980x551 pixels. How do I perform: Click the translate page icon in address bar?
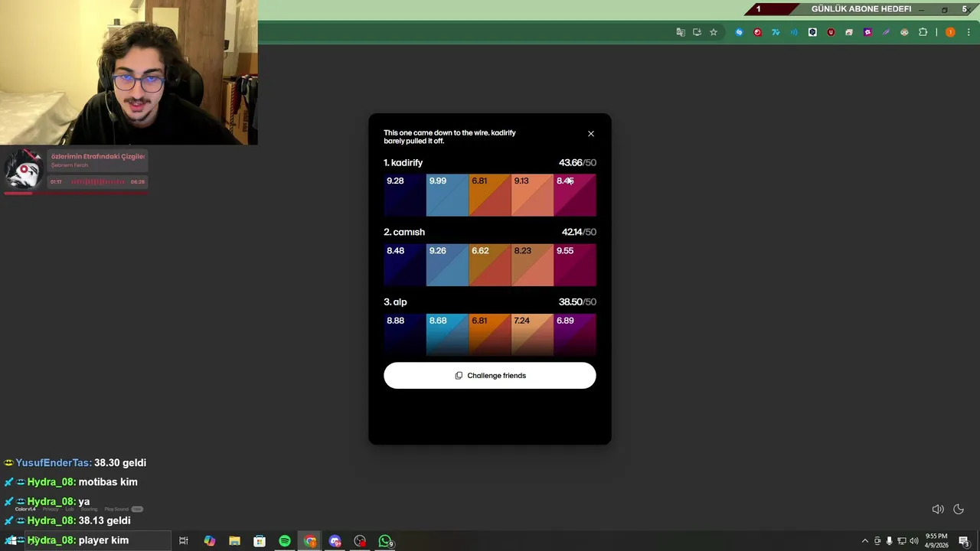tap(680, 32)
